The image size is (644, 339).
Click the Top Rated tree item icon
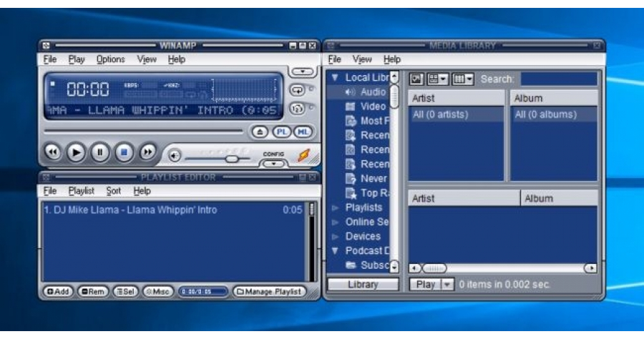pos(351,193)
